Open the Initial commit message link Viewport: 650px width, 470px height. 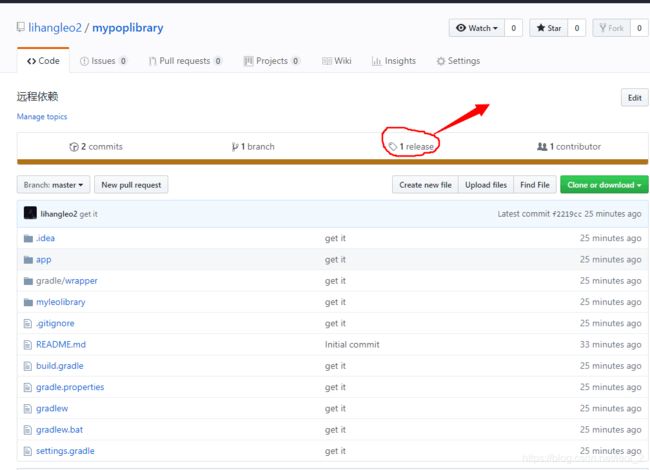pos(352,345)
